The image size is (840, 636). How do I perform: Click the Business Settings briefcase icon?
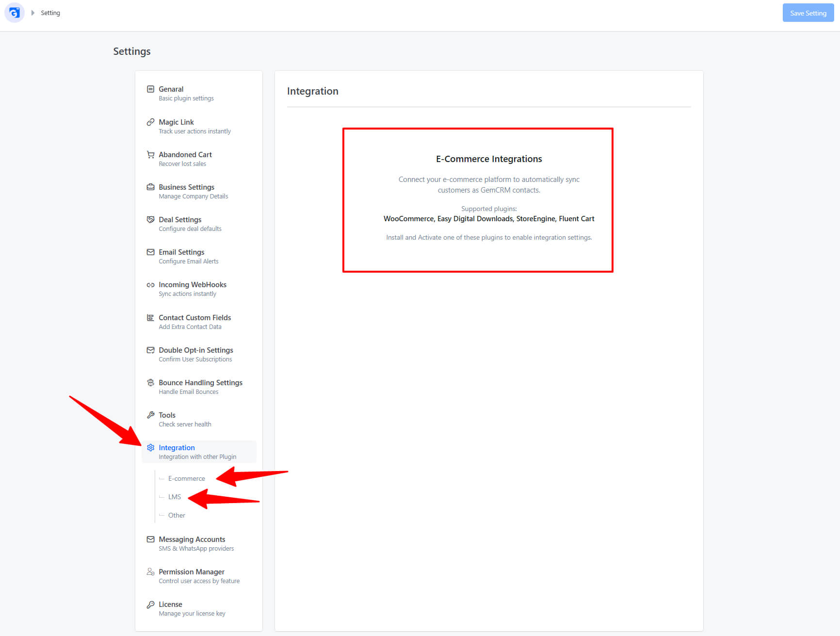click(x=150, y=187)
